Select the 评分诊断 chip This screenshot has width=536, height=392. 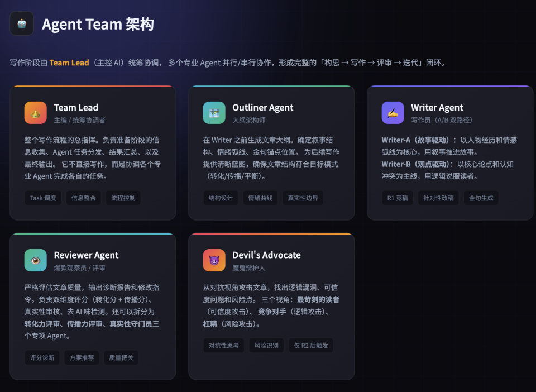point(42,357)
